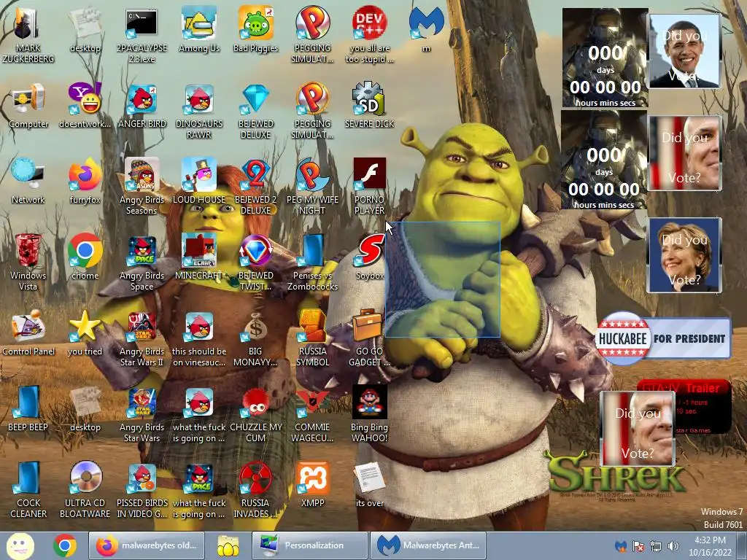Open the XMPP orange icon
The height and width of the screenshot is (560, 747).
coord(312,484)
